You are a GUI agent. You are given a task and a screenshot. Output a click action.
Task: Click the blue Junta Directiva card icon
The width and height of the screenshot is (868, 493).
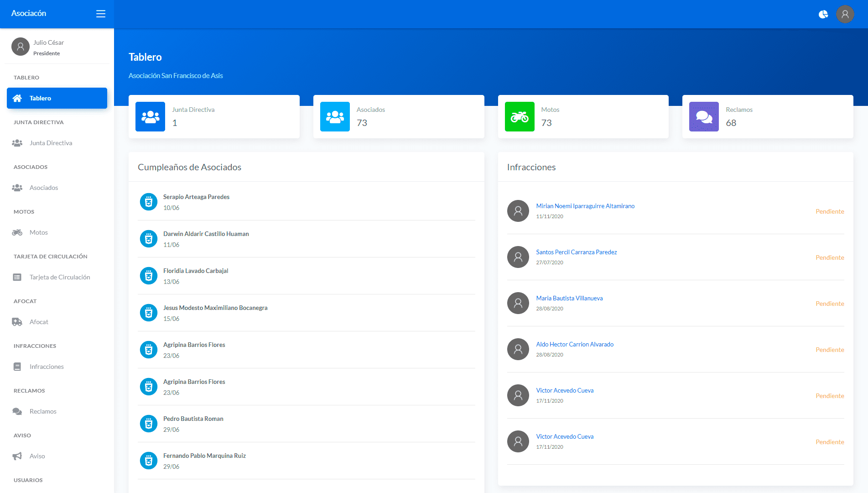pos(150,116)
